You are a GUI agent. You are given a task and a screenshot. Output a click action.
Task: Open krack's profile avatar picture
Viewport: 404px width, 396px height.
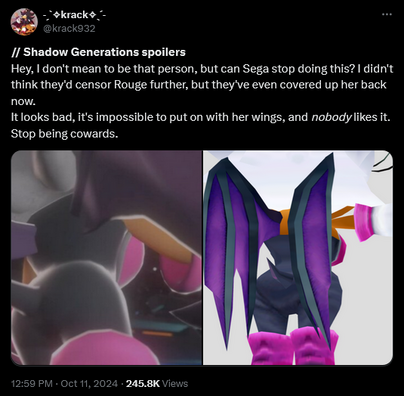(24, 22)
